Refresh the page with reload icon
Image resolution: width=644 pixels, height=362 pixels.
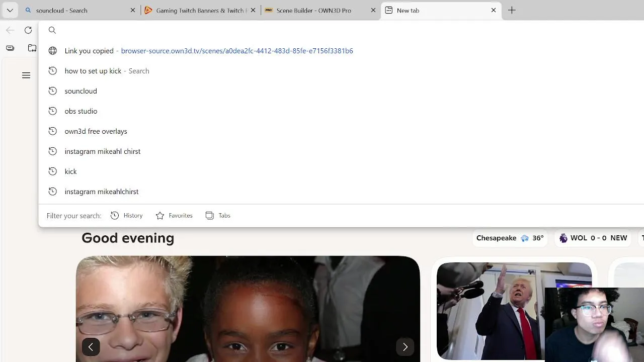pyautogui.click(x=28, y=30)
